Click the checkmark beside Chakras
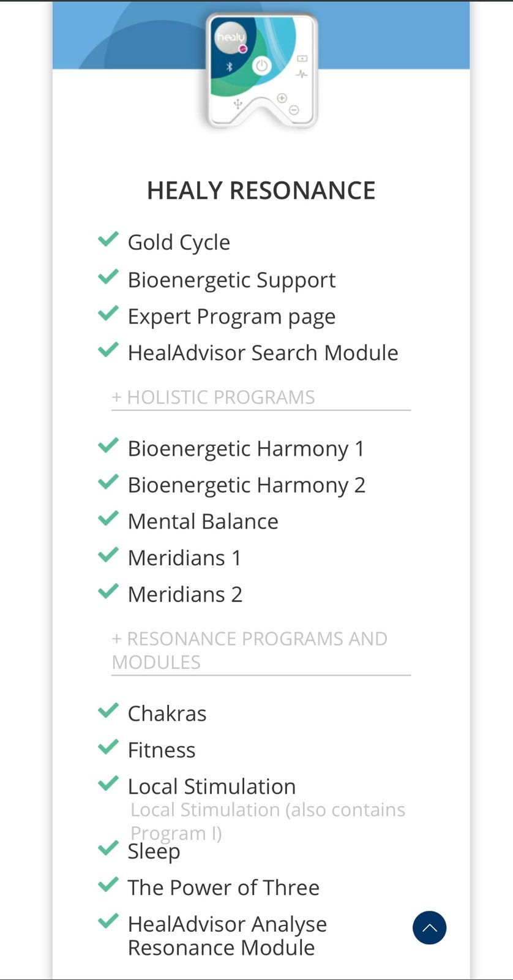The width and height of the screenshot is (513, 980). point(108,710)
